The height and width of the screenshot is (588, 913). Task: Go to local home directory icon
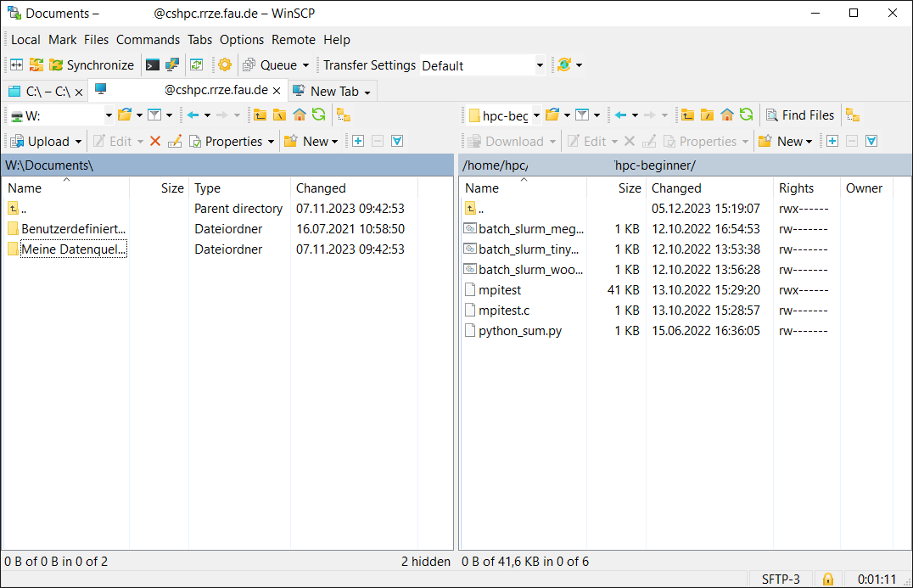point(300,115)
